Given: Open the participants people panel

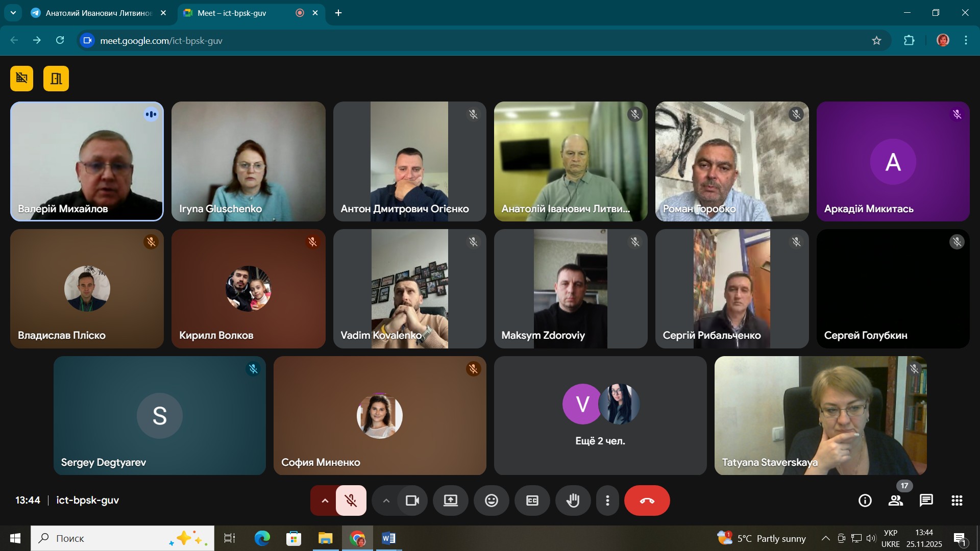Looking at the screenshot, I should pos(895,500).
